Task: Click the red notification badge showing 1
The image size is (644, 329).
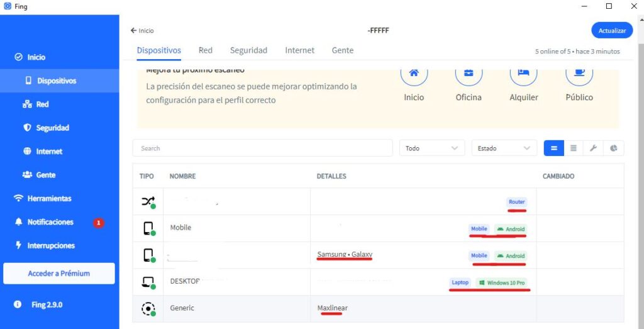Action: [x=98, y=223]
